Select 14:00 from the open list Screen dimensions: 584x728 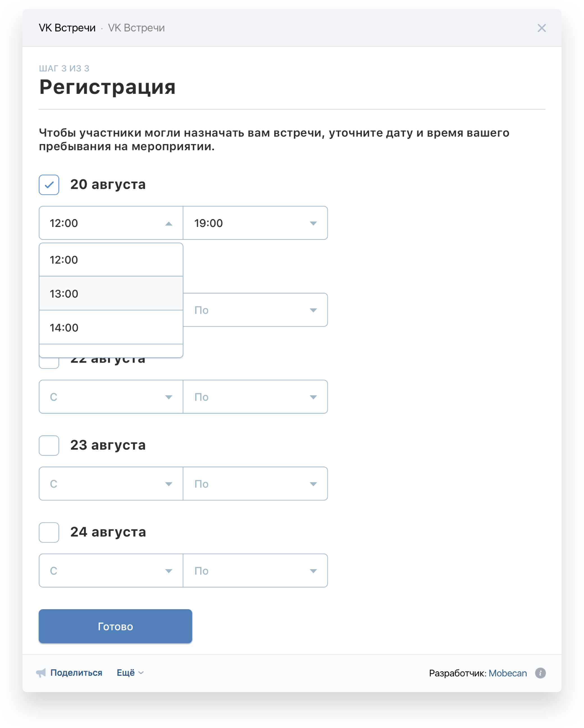[111, 327]
